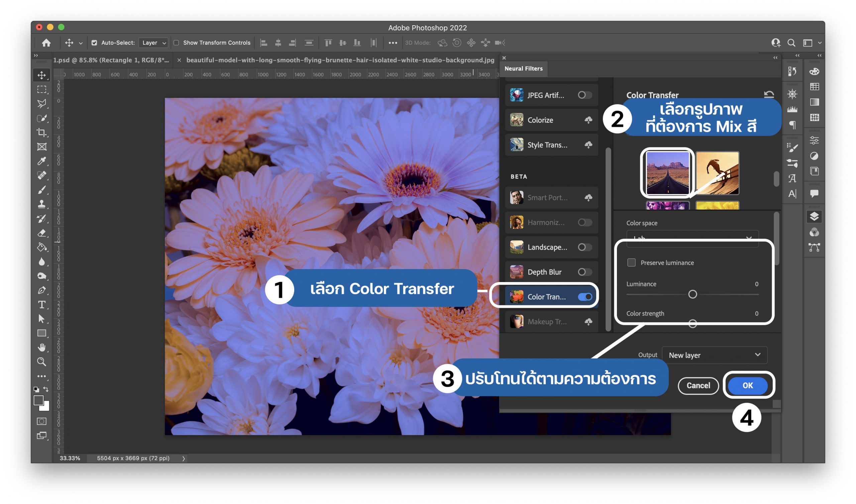Image resolution: width=856 pixels, height=504 pixels.
Task: Open the Auto-Select Layer dropdown
Action: point(154,43)
